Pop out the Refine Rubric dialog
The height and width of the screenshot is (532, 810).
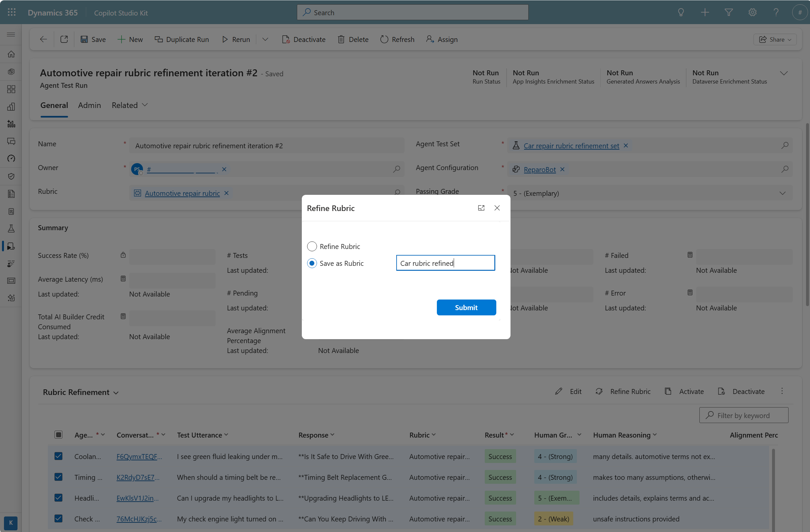[x=481, y=208]
